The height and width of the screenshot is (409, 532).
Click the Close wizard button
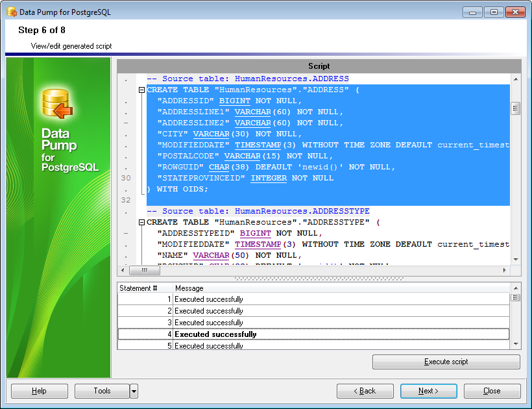tap(492, 391)
